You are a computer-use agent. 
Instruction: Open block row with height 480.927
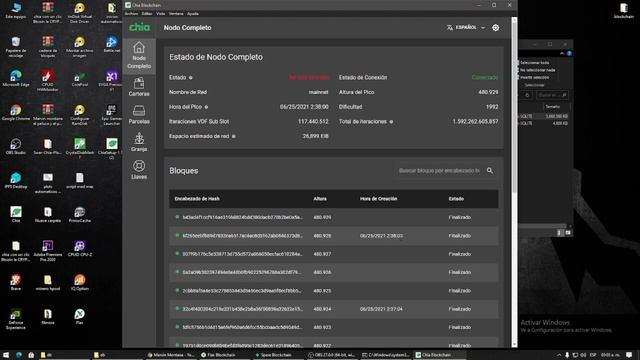333,254
